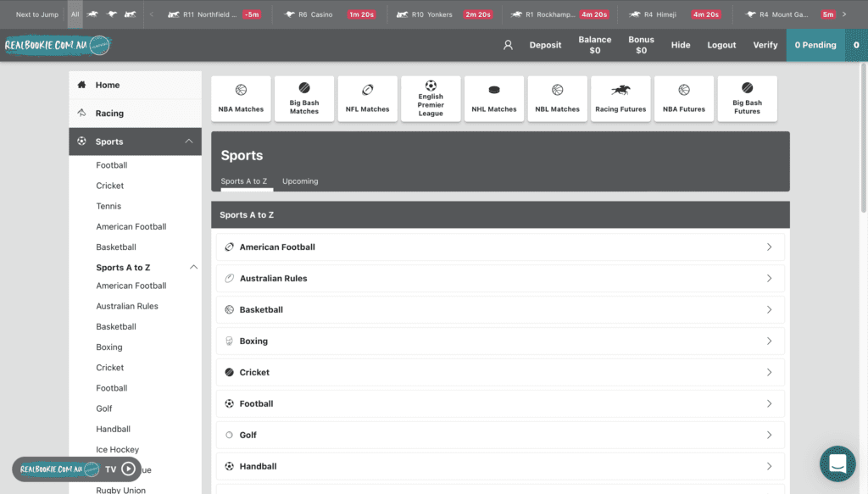
Task: Expand American Football row chevron
Action: (769, 247)
